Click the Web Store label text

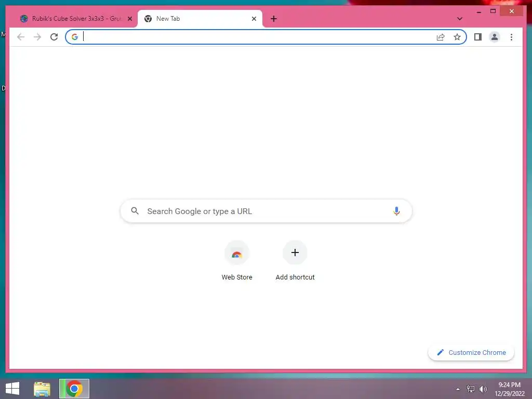pos(237,277)
